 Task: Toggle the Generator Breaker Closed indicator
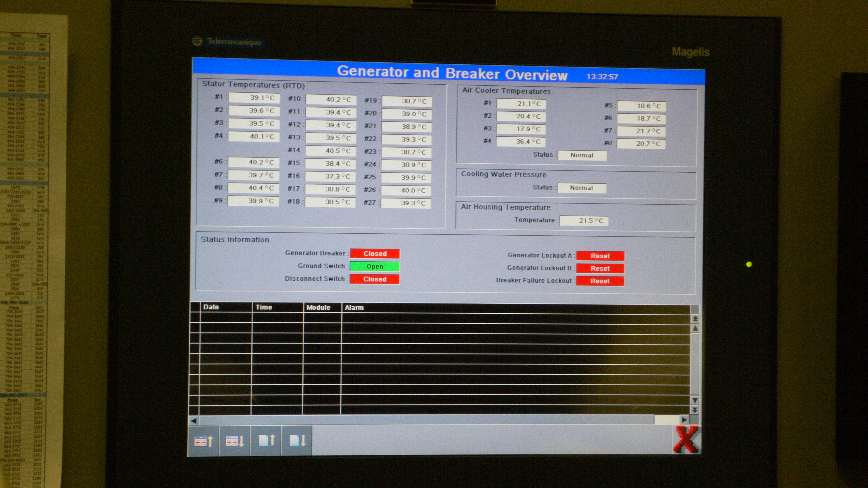click(x=375, y=253)
